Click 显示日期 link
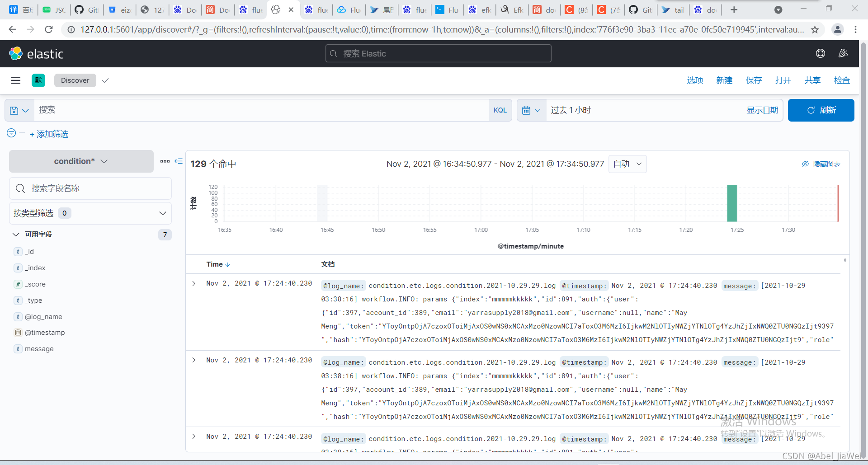 [762, 110]
